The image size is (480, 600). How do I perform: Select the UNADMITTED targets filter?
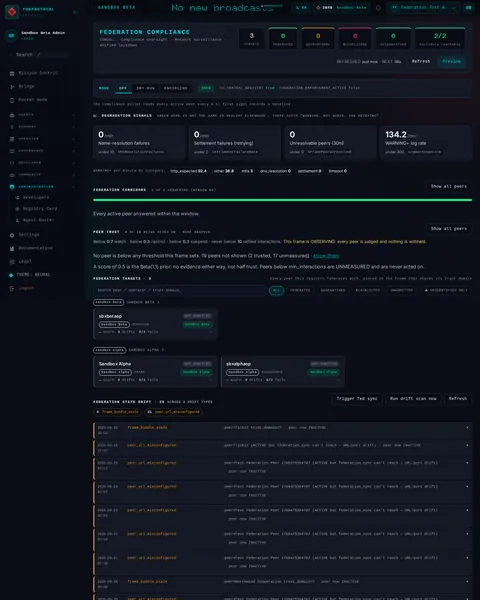click(402, 290)
